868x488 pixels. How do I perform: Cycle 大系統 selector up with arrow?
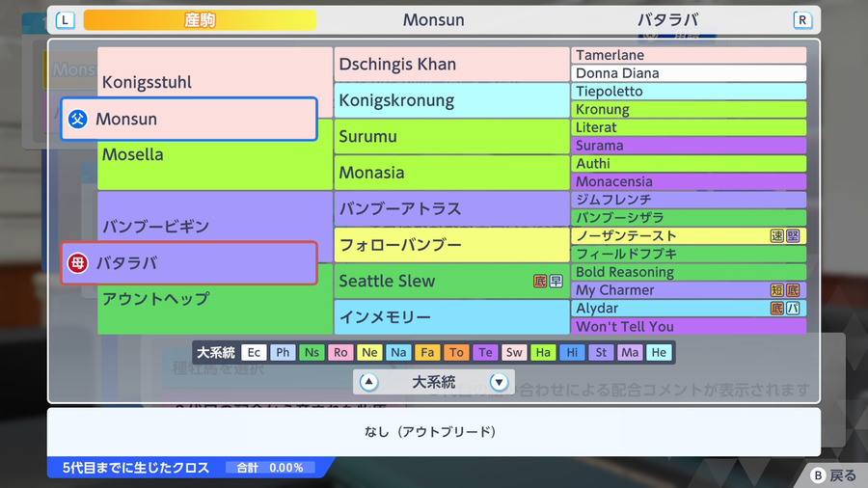click(x=368, y=382)
